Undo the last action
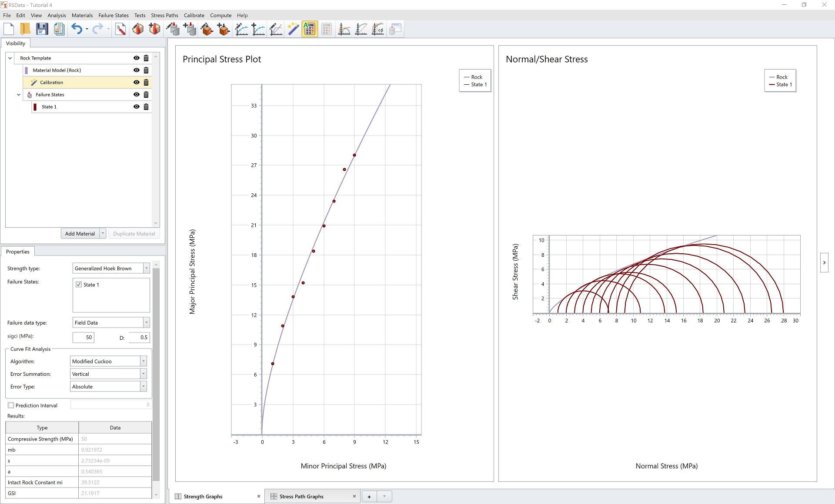Viewport: 835px width, 504px height. pyautogui.click(x=77, y=29)
